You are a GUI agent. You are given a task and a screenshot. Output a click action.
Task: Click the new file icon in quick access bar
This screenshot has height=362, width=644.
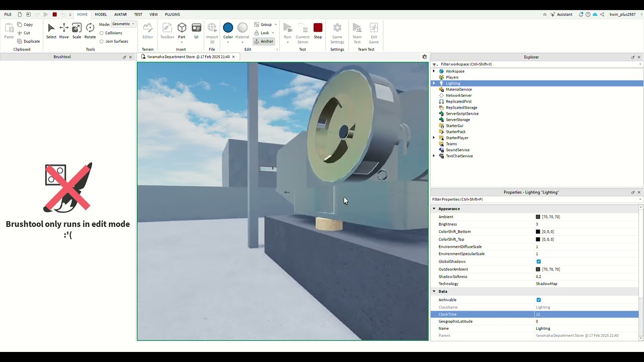click(20, 15)
